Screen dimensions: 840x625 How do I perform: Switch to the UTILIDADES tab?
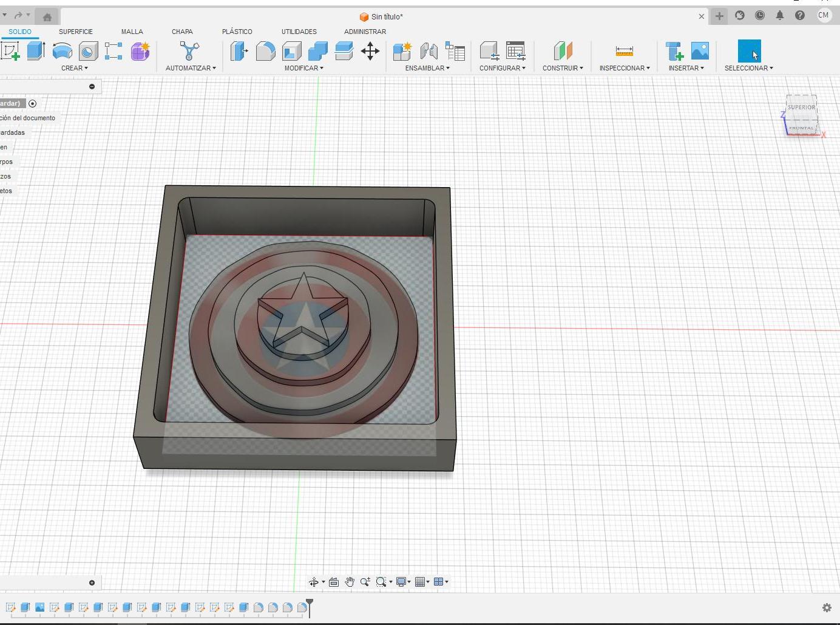coord(299,32)
